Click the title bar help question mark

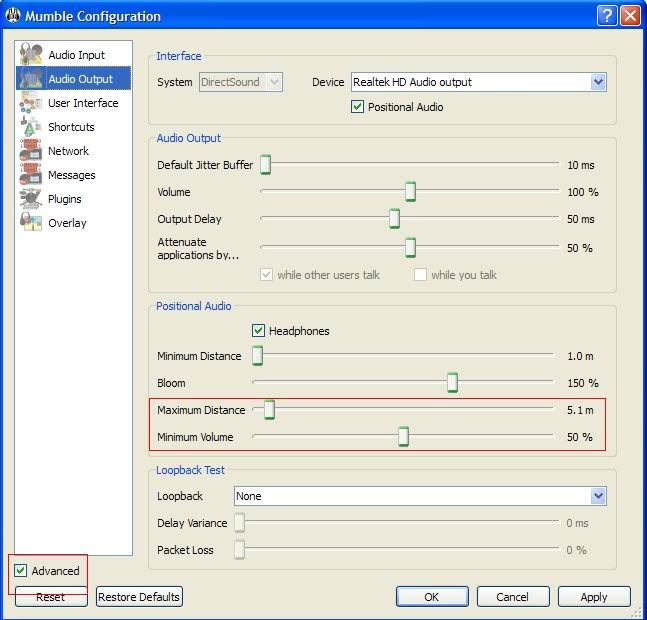(607, 16)
